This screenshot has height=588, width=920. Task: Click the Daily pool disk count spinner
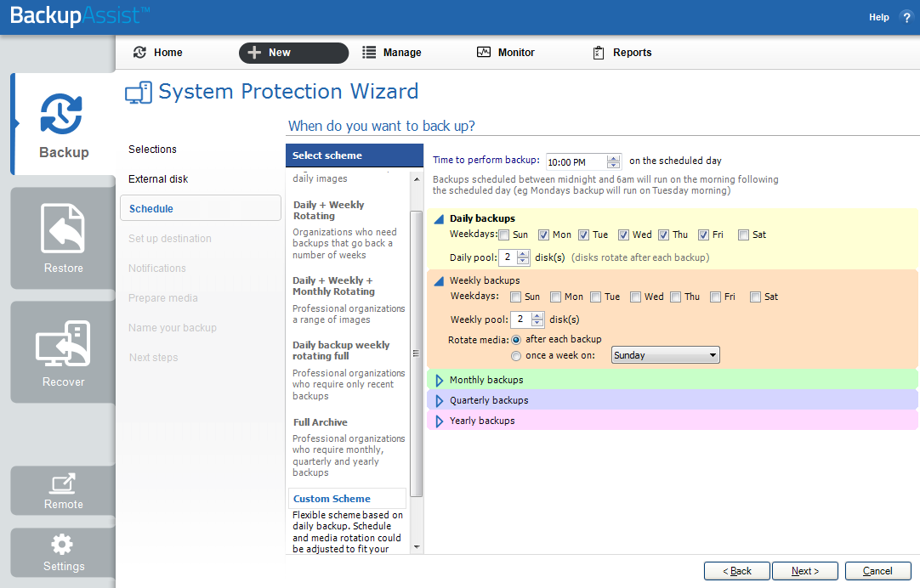click(523, 257)
